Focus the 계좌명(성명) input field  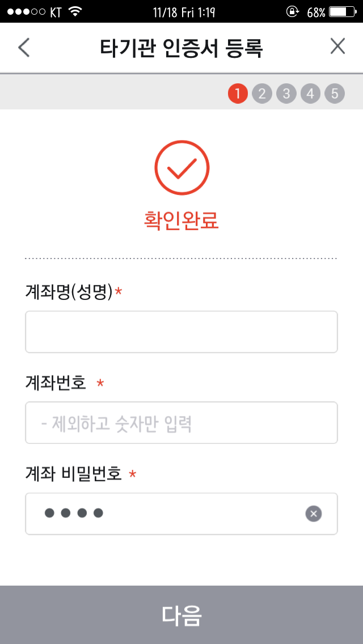[x=181, y=332]
